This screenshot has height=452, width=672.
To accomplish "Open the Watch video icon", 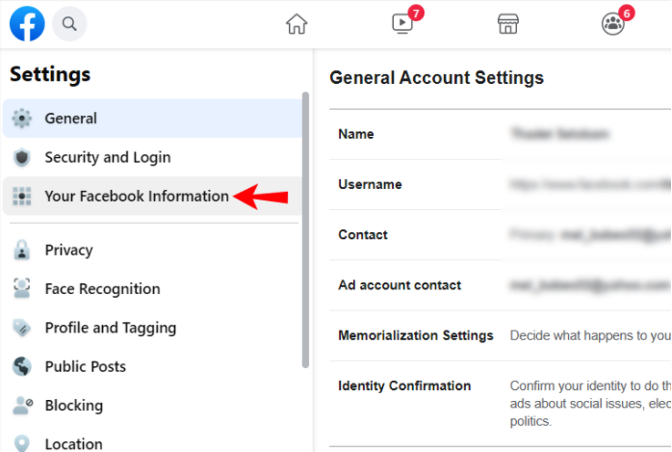I will point(402,24).
